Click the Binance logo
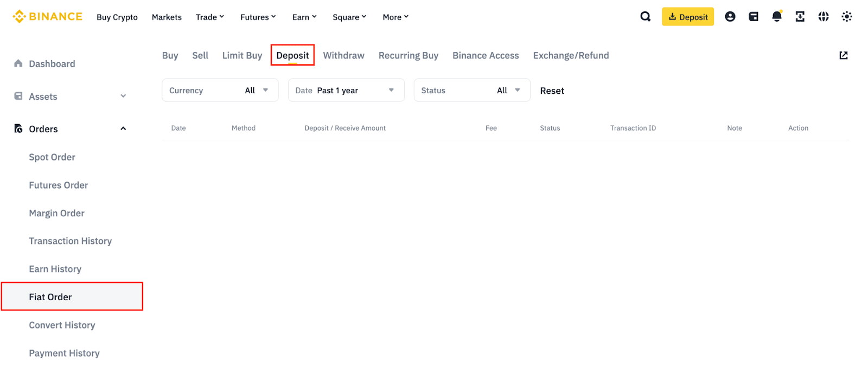 pos(48,17)
